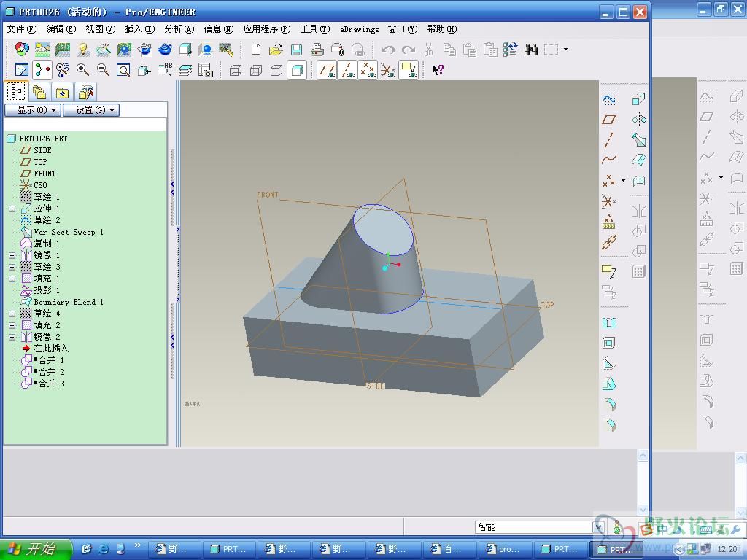Viewport: 747px width, 560px height.
Task: Select the Round tool
Action: pos(609,404)
